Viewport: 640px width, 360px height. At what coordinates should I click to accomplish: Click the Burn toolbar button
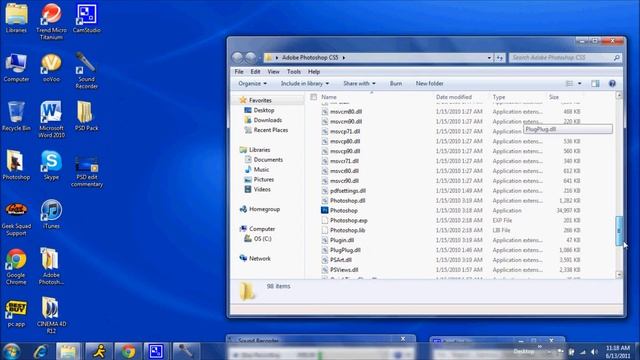point(396,84)
